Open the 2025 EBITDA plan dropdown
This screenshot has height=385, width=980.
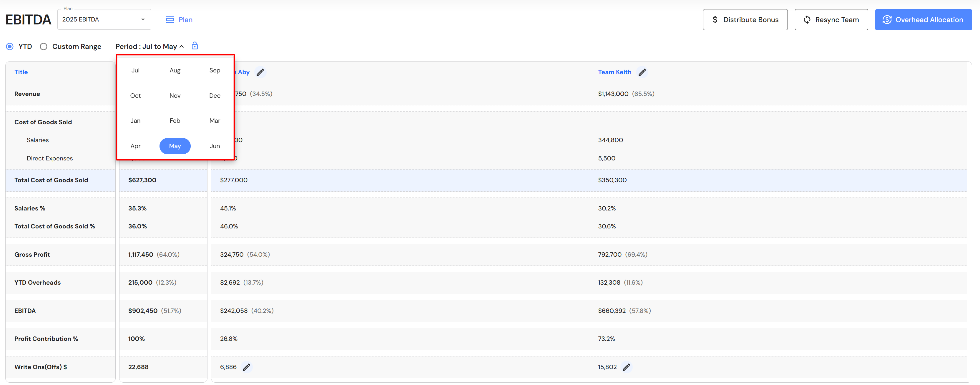click(104, 19)
